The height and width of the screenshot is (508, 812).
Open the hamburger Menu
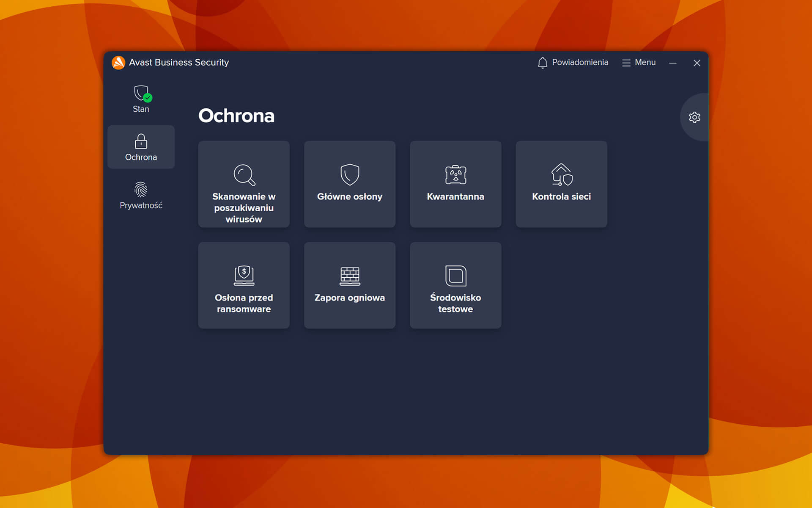[x=639, y=63]
